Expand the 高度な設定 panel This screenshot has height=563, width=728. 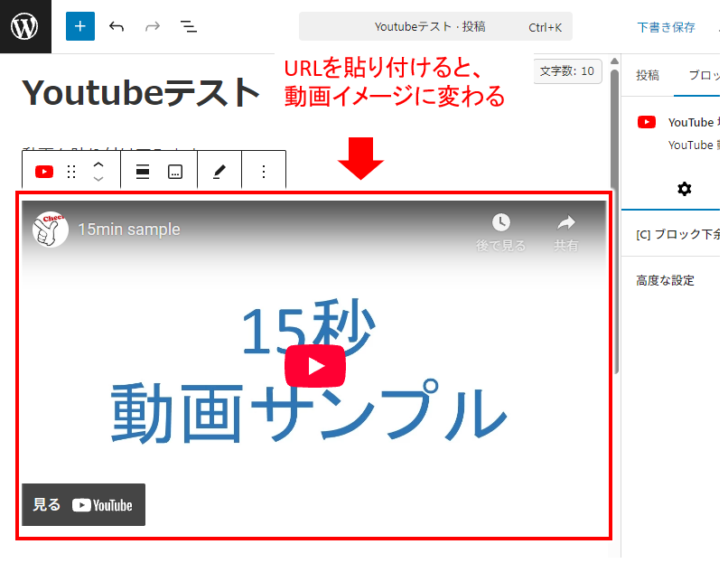pos(671,280)
